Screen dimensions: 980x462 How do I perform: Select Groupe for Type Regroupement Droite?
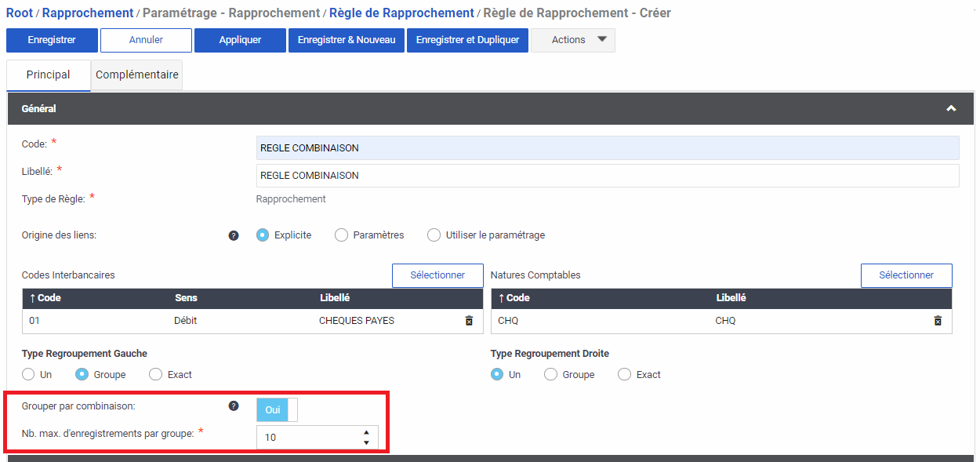click(x=550, y=375)
